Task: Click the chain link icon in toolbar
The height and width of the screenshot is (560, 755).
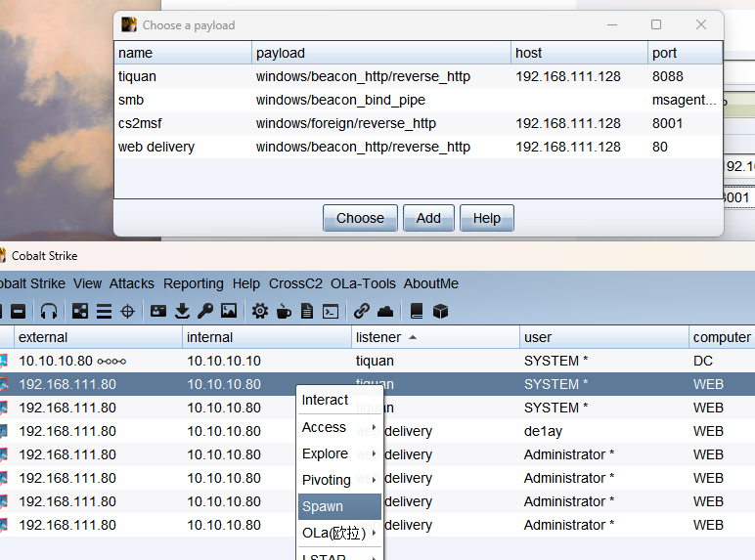Action: pos(362,311)
